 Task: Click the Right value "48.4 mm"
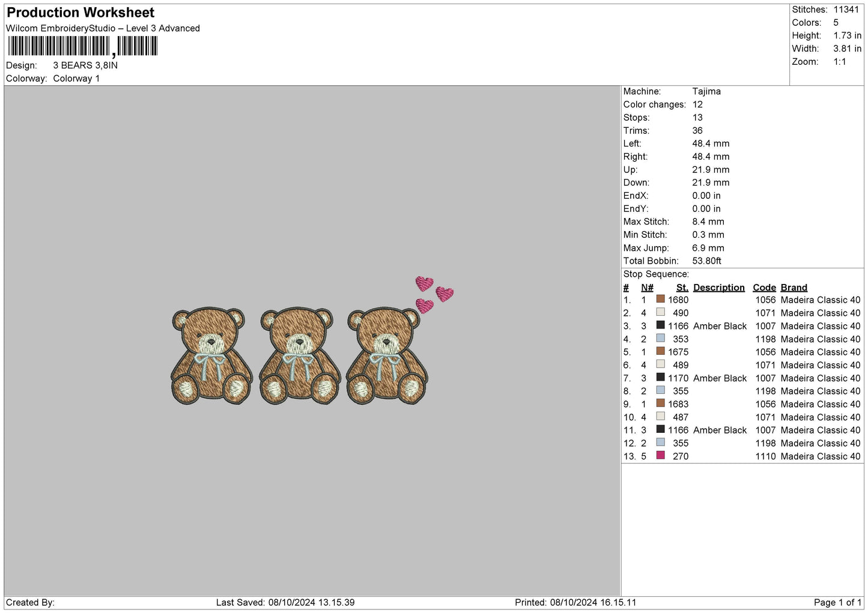pos(711,157)
